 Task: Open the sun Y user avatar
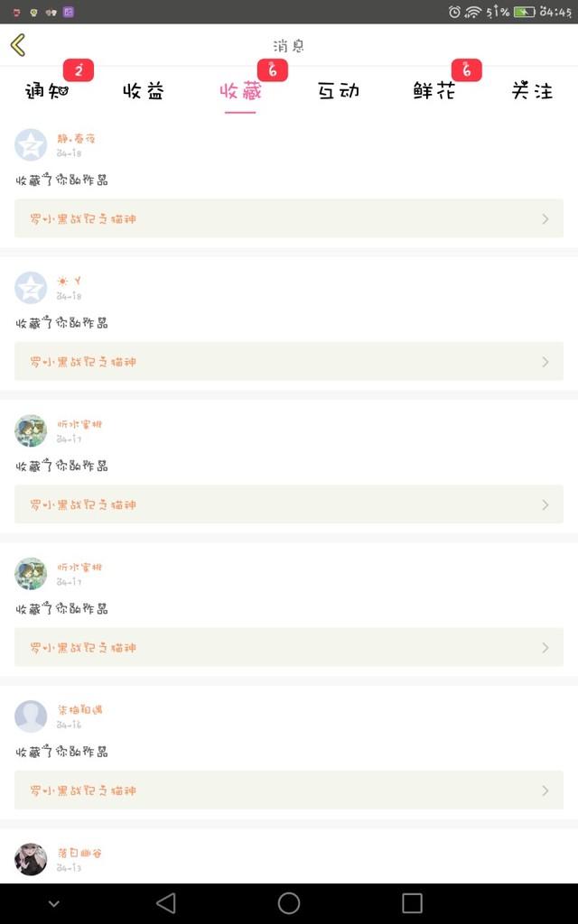[x=31, y=288]
